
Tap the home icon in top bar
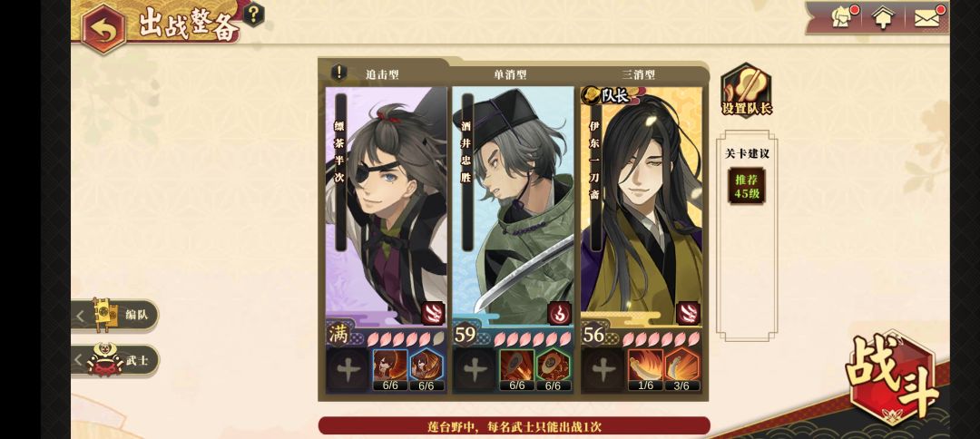883,18
